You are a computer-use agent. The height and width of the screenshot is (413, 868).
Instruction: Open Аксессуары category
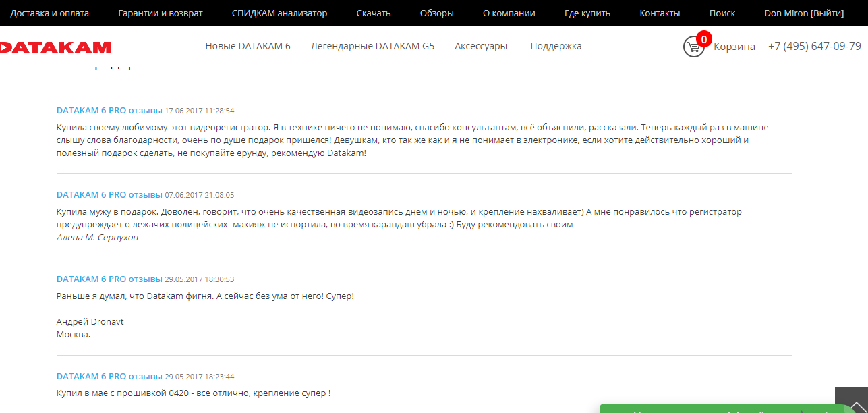tap(481, 46)
